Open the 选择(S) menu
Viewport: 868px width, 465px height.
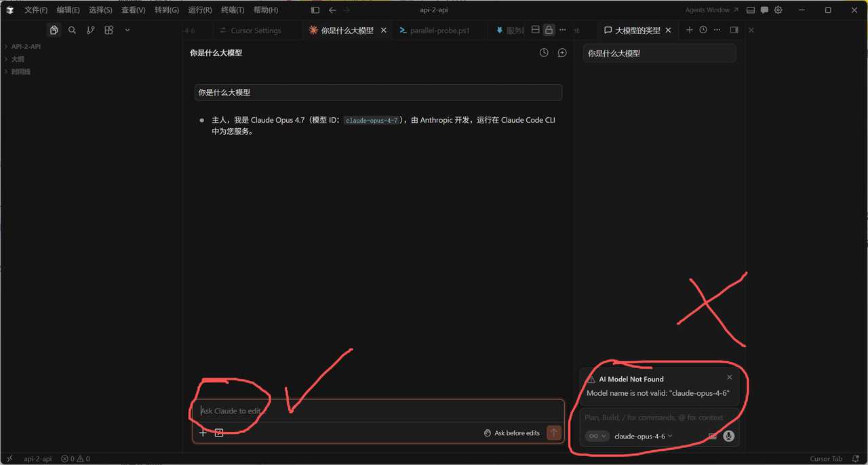point(100,10)
